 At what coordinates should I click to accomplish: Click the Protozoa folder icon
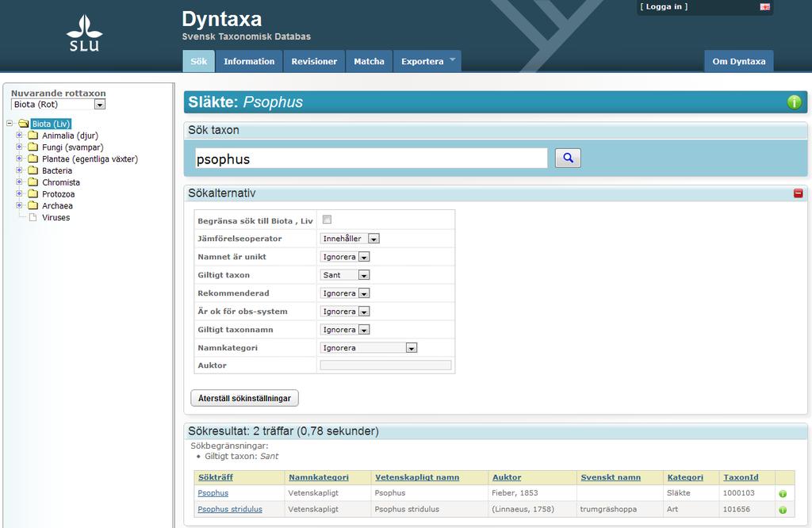click(33, 193)
